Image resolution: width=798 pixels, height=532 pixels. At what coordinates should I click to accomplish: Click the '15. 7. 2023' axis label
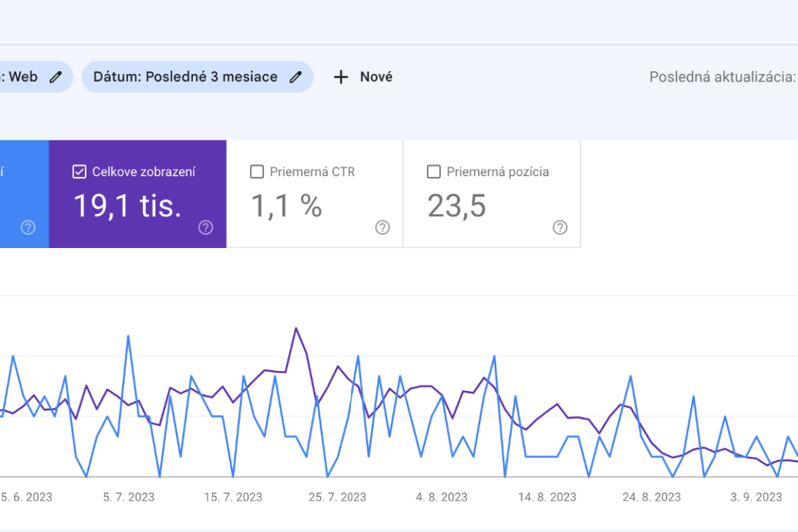pos(233,497)
